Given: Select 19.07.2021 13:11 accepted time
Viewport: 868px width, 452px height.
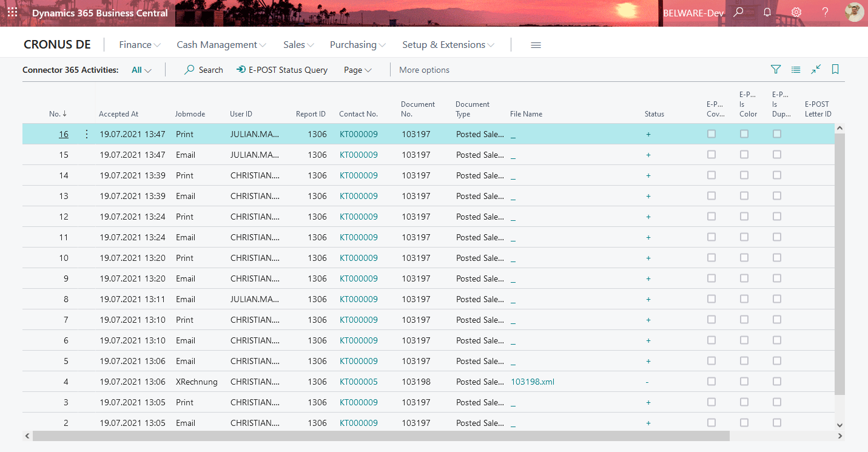Looking at the screenshot, I should (x=132, y=299).
